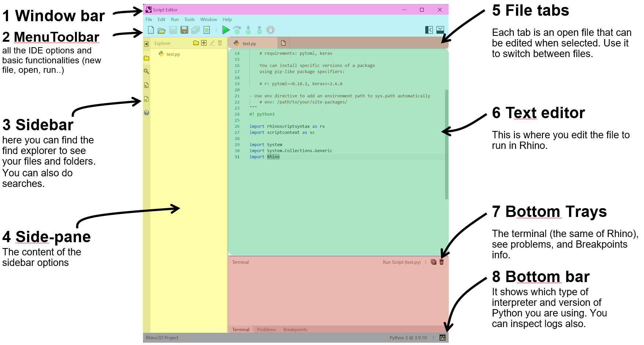Select test.py in the Explorer tree

pos(173,54)
